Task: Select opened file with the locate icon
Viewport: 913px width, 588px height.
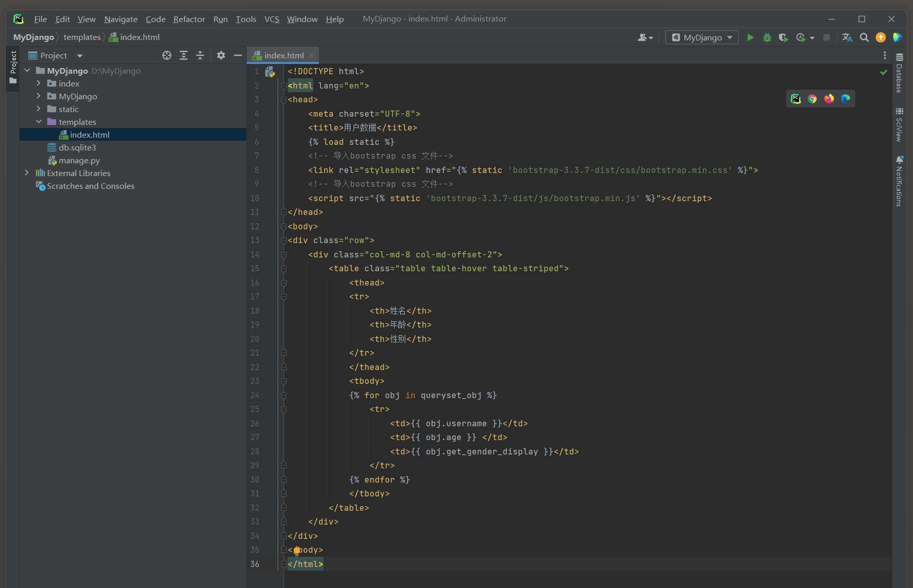Action: tap(167, 55)
